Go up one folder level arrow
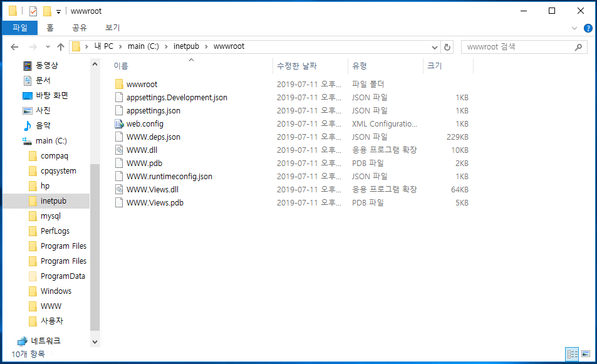 [x=61, y=47]
